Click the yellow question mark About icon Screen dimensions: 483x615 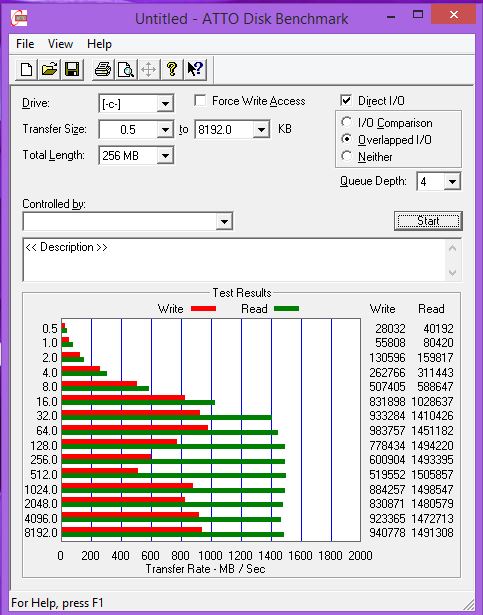pos(172,70)
